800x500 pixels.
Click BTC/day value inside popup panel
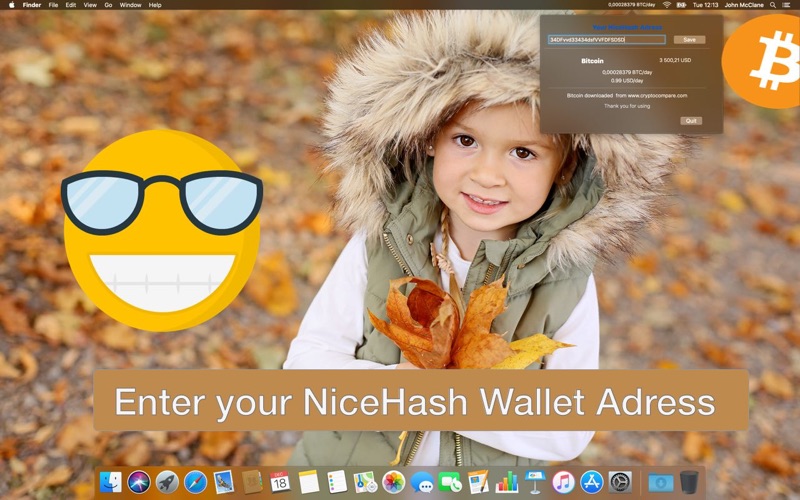click(x=627, y=72)
